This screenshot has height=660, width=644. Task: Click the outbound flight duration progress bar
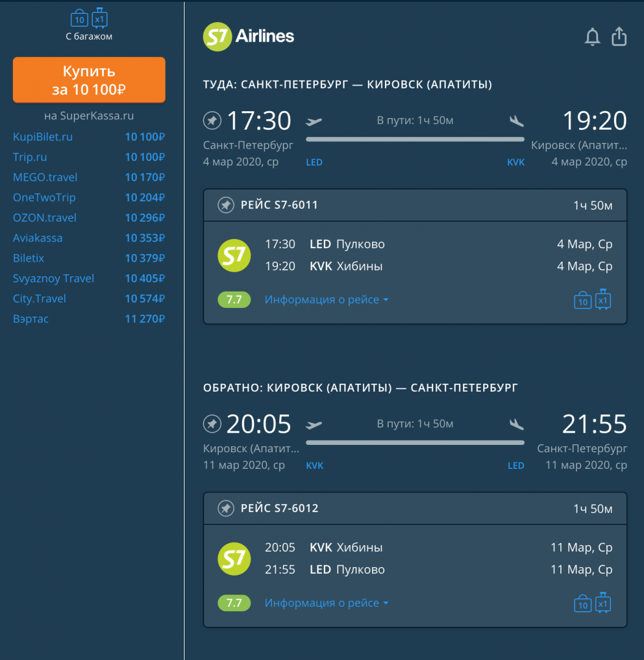(415, 139)
